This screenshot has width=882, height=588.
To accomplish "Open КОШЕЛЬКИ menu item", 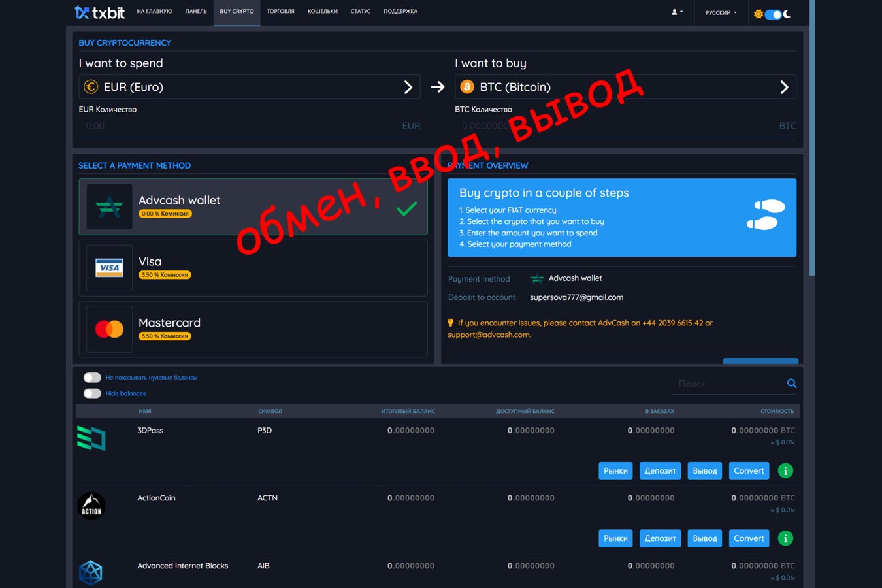I will click(323, 12).
